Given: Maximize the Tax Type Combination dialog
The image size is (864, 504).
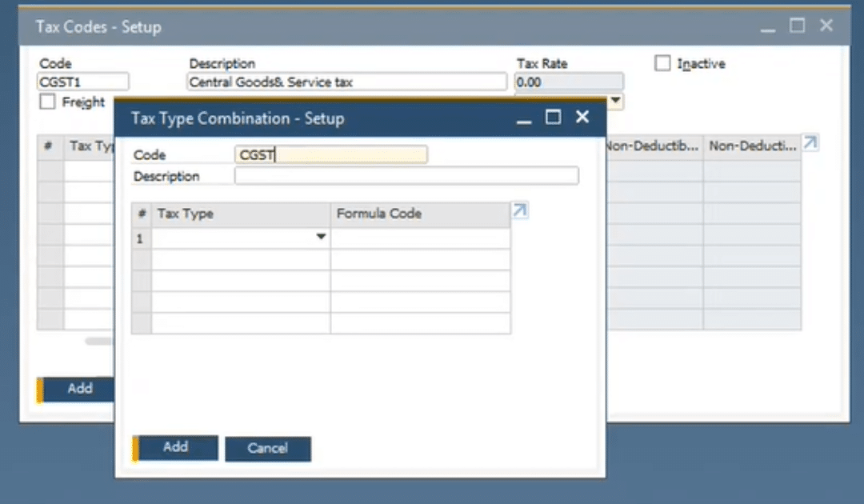Looking at the screenshot, I should (x=553, y=117).
